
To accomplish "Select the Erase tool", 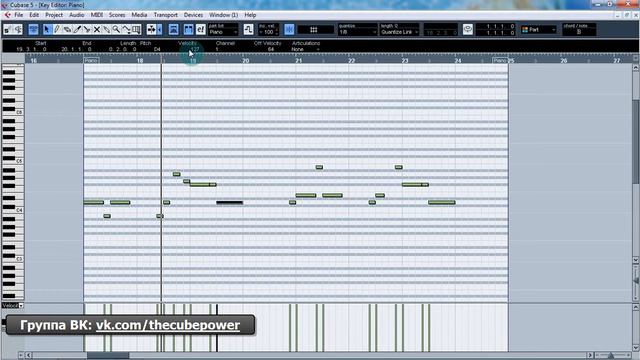I will [67, 29].
